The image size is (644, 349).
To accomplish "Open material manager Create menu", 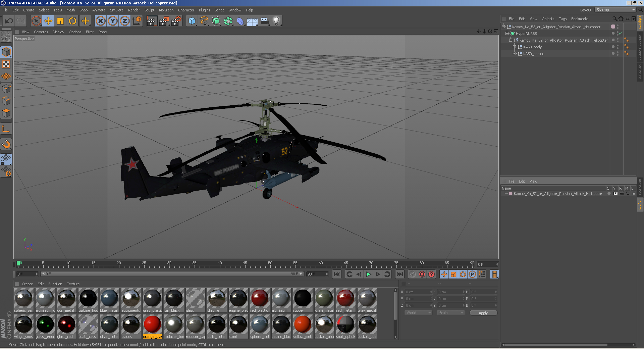I will 28,284.
